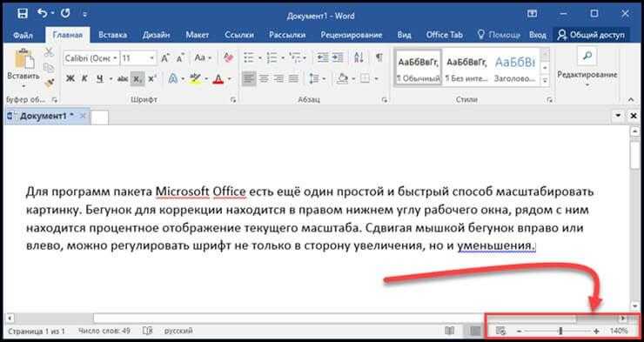The width and height of the screenshot is (644, 342).
Task: Expand the styles gallery more arrow
Action: [546, 81]
